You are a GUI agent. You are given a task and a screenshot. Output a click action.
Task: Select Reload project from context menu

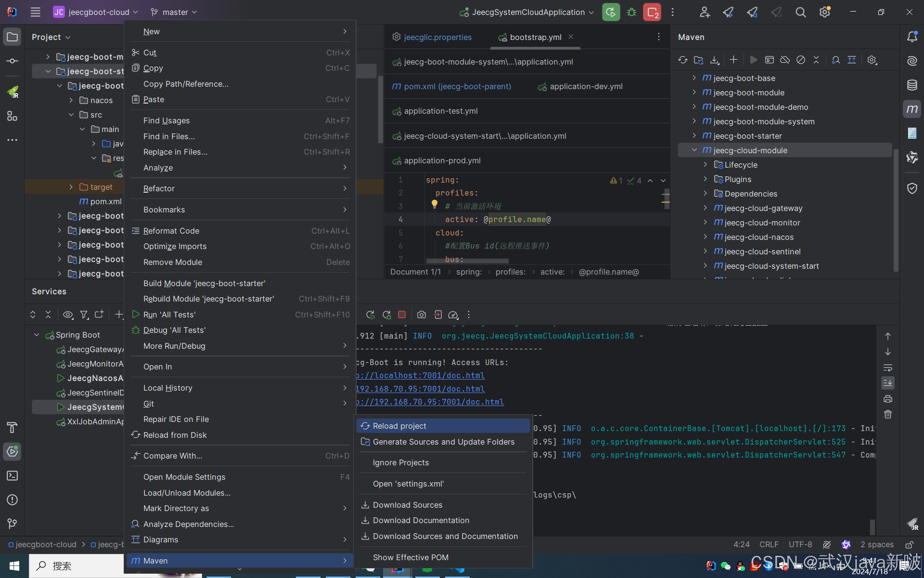(399, 425)
